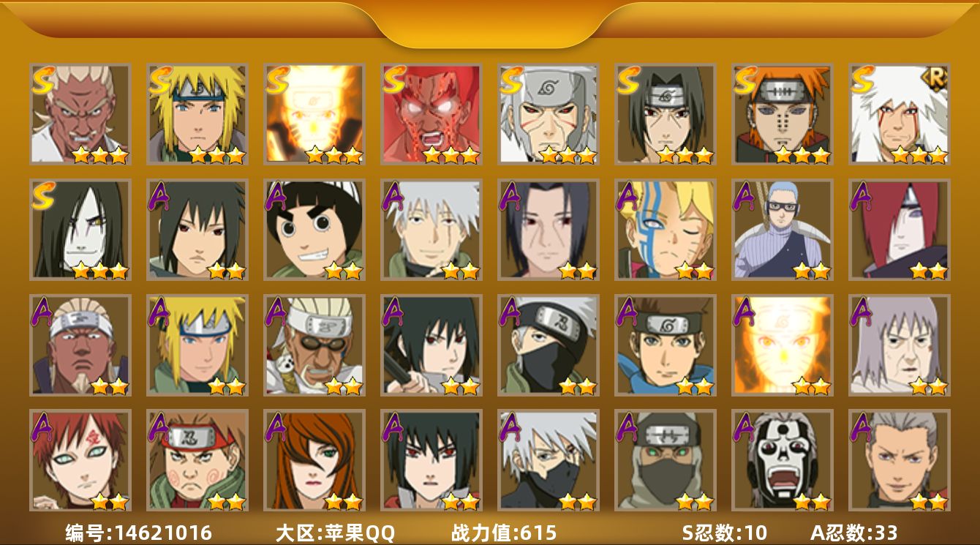Select the S-rank Fourth Raikage portrait in first slot

(80, 113)
